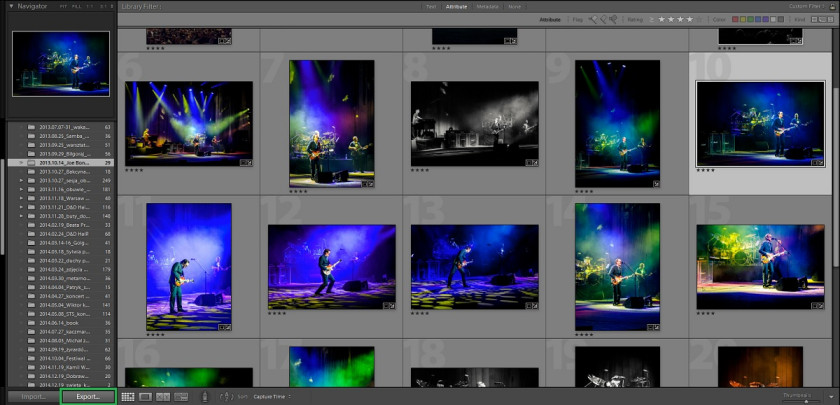This screenshot has width=840, height=405.
Task: Select the Painter spray can tool
Action: point(205,397)
